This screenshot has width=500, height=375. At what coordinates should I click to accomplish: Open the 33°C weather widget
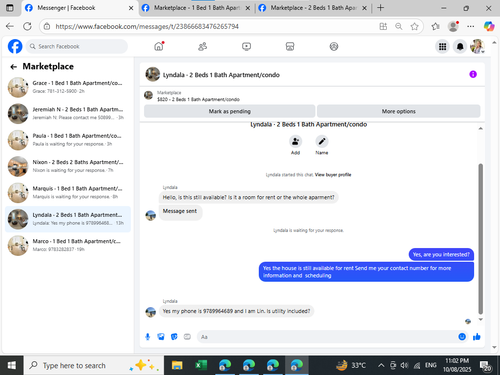pyautogui.click(x=351, y=365)
